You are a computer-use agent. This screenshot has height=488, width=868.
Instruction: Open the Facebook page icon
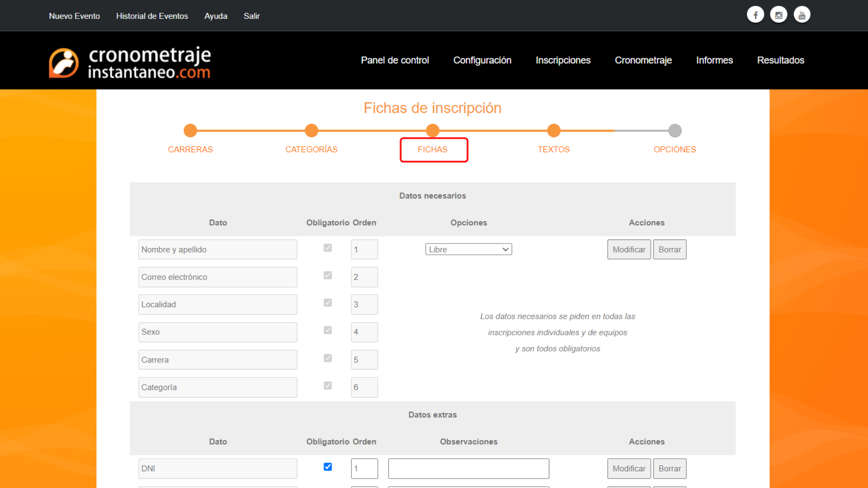[x=755, y=14]
